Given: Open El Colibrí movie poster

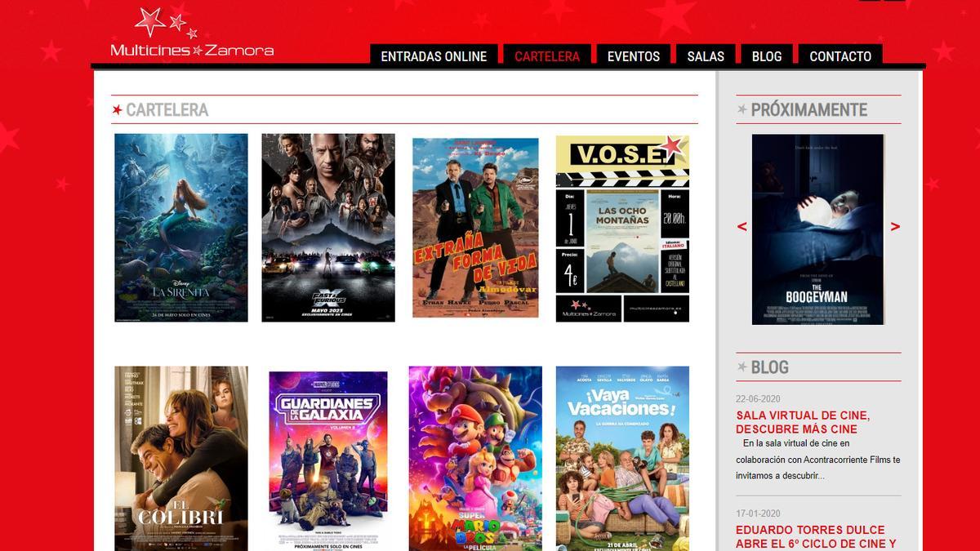Looking at the screenshot, I should coord(181,457).
